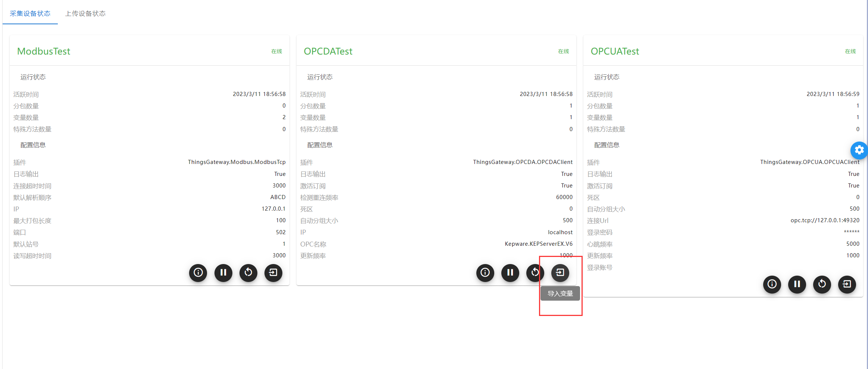Import variables for OPCDATest device
The width and height of the screenshot is (868, 369).
(x=560, y=273)
